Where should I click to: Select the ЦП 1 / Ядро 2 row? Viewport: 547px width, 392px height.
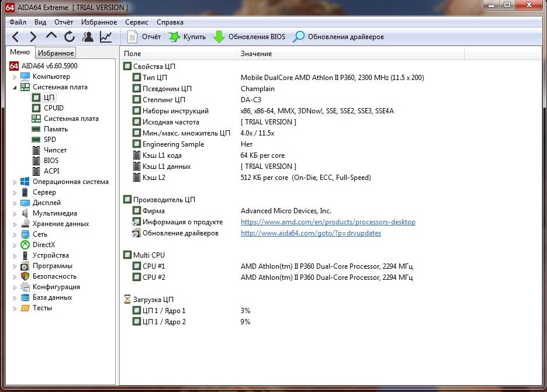191,321
